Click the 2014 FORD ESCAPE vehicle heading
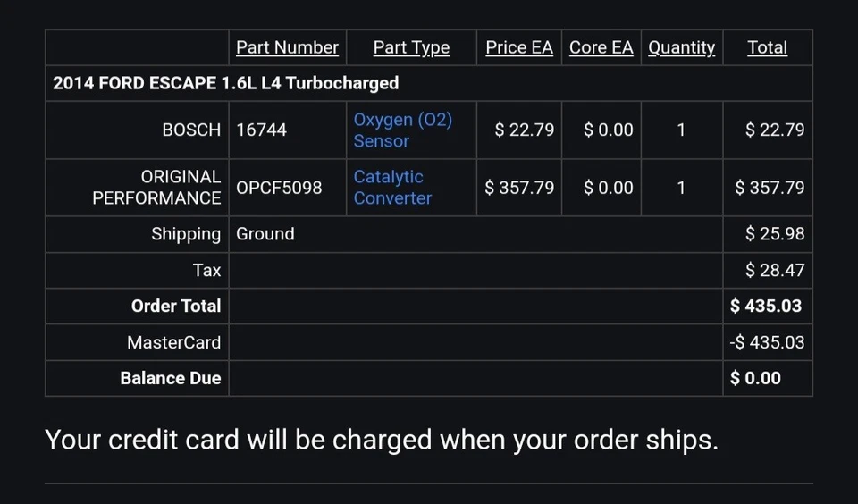Screen dimensions: 858x504 click(225, 83)
